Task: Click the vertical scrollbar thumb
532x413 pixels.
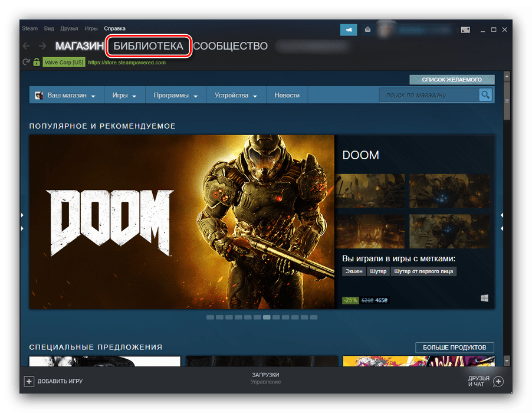Action: [x=507, y=100]
